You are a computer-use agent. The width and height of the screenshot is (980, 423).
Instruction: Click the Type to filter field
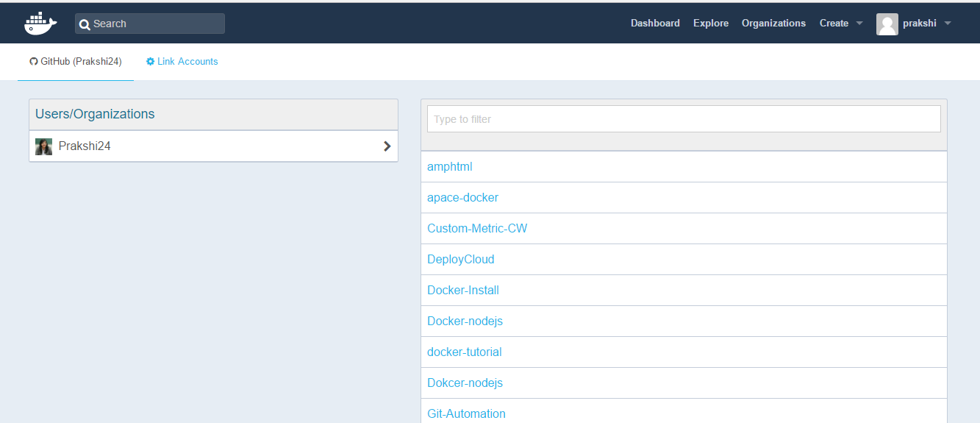coord(684,119)
